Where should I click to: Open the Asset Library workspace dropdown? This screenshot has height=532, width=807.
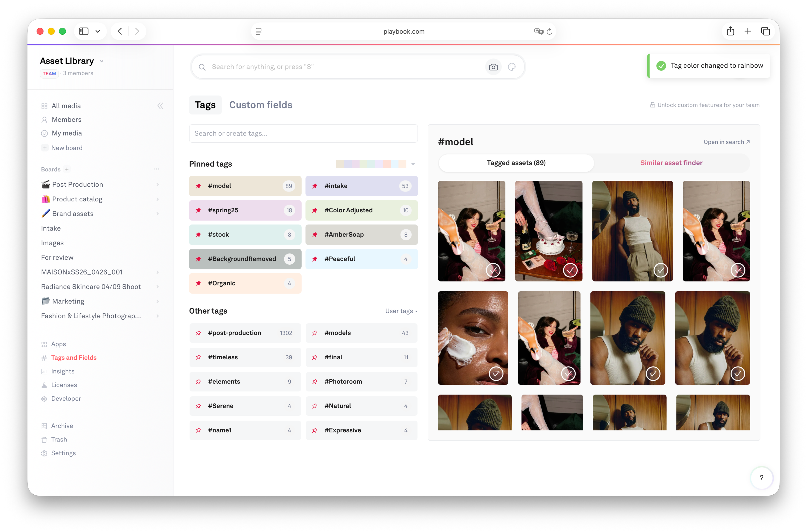tap(102, 61)
